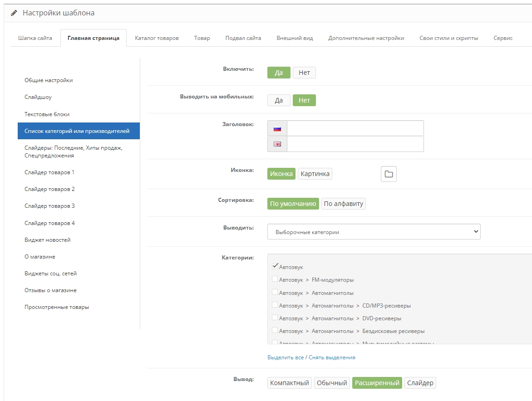The width and height of the screenshot is (532, 401).
Task: Choose По алфавиту sorting
Action: click(343, 204)
